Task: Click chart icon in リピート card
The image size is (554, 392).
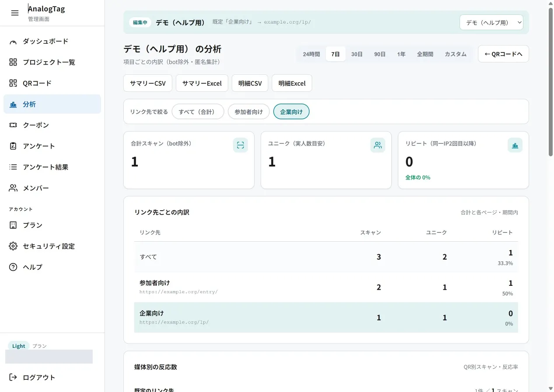Action: (x=515, y=145)
